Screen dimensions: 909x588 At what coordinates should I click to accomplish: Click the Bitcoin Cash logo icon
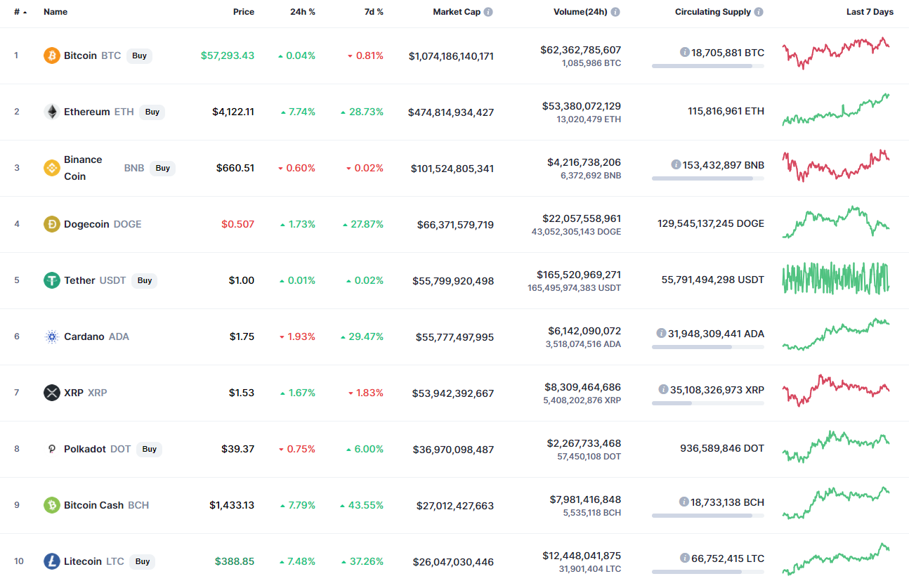tap(52, 505)
